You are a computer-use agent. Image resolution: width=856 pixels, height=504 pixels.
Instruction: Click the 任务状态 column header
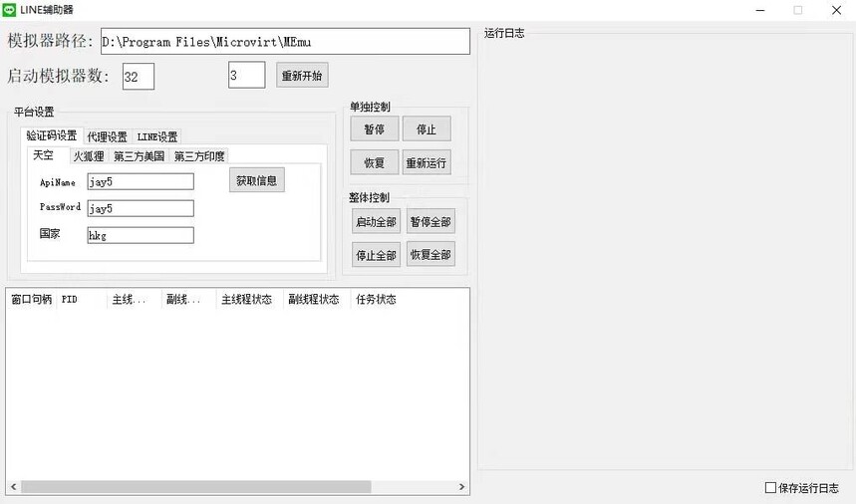tap(384, 299)
